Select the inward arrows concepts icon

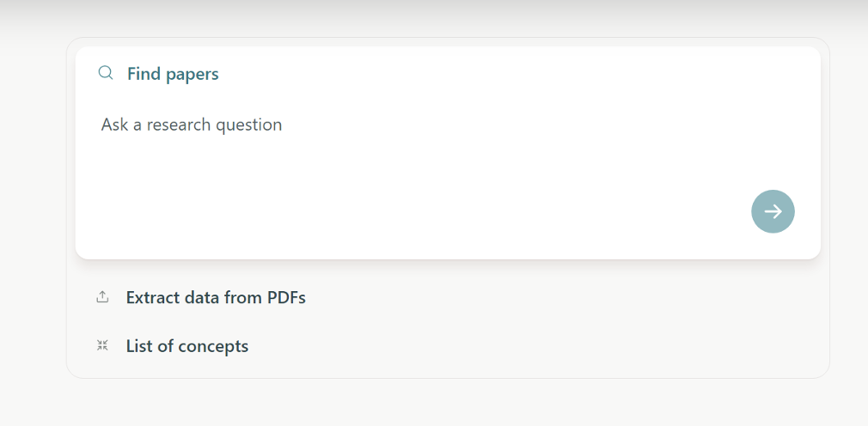click(x=102, y=345)
